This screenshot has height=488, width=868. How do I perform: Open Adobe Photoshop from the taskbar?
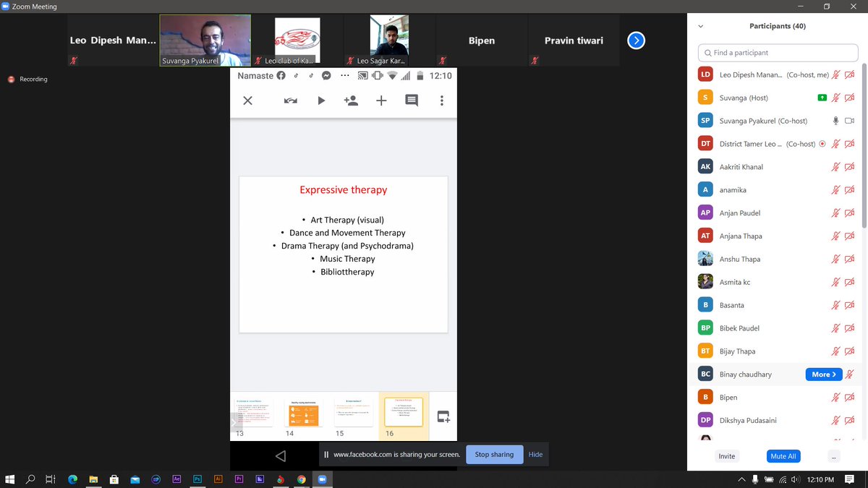[197, 479]
